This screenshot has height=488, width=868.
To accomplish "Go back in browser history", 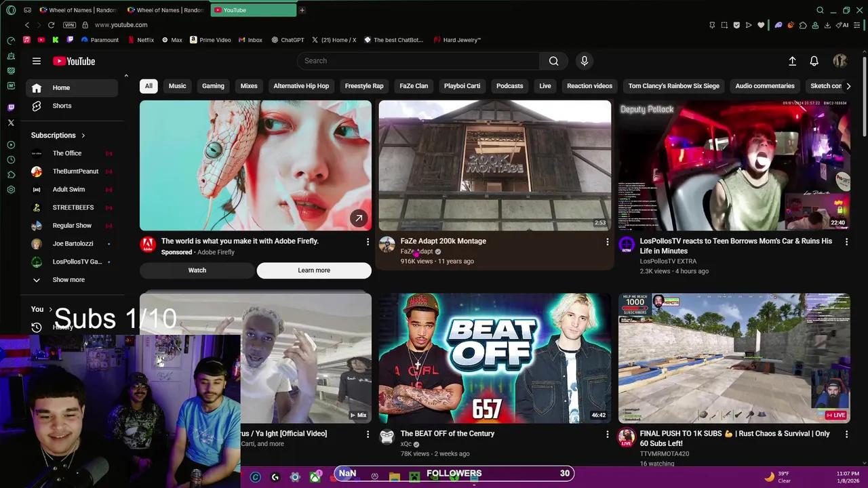I will click(27, 25).
